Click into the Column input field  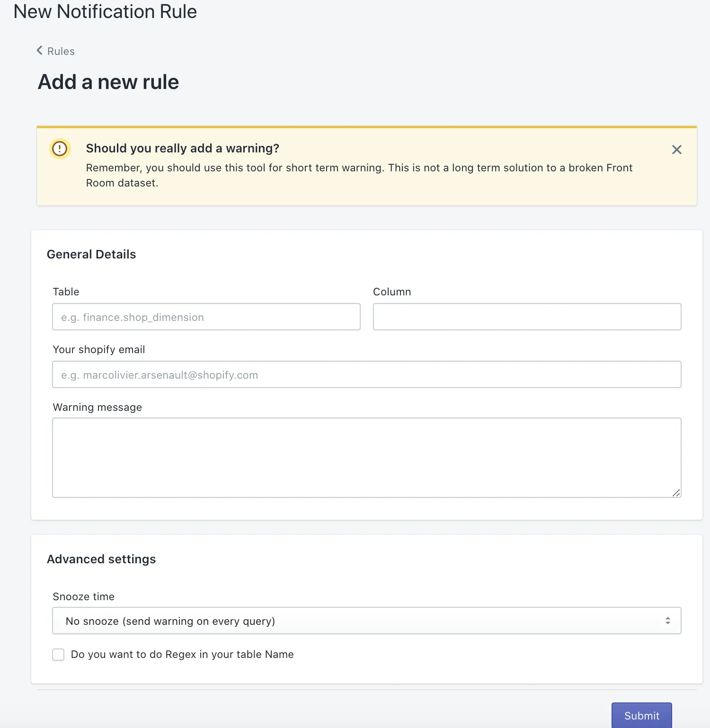coord(527,317)
